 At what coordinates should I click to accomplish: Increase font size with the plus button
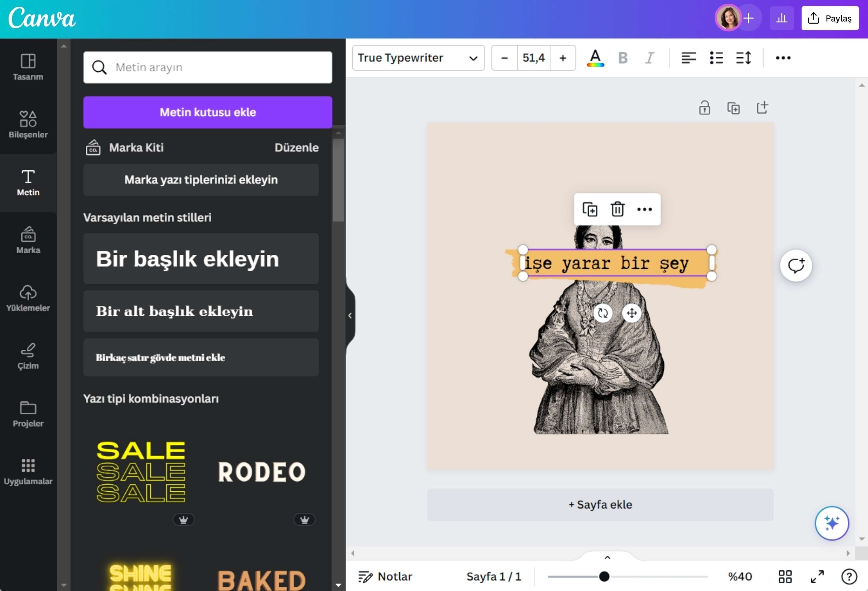point(563,58)
